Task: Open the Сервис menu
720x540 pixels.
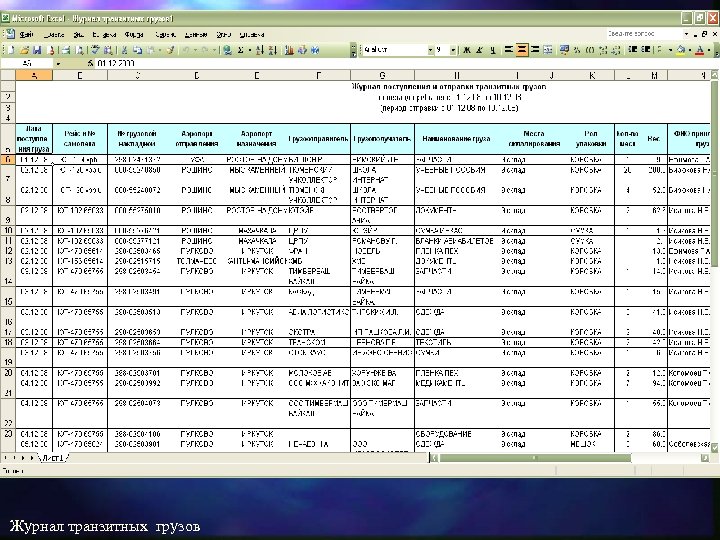Action: [x=165, y=34]
